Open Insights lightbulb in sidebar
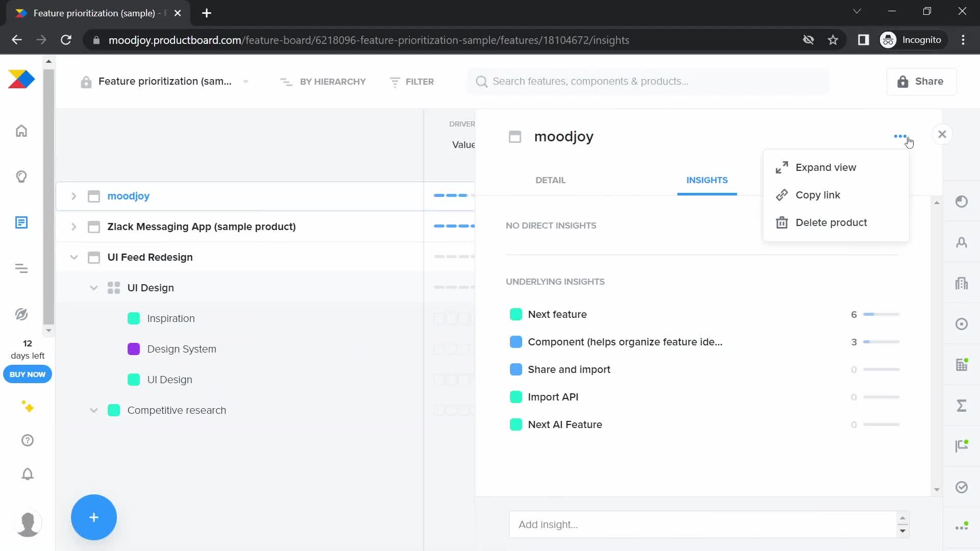 point(21,177)
